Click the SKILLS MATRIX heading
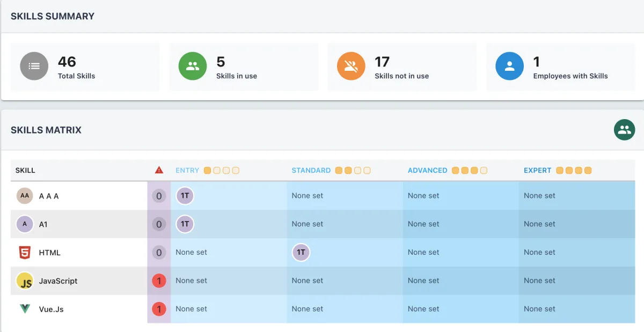644x332 pixels. pos(46,130)
